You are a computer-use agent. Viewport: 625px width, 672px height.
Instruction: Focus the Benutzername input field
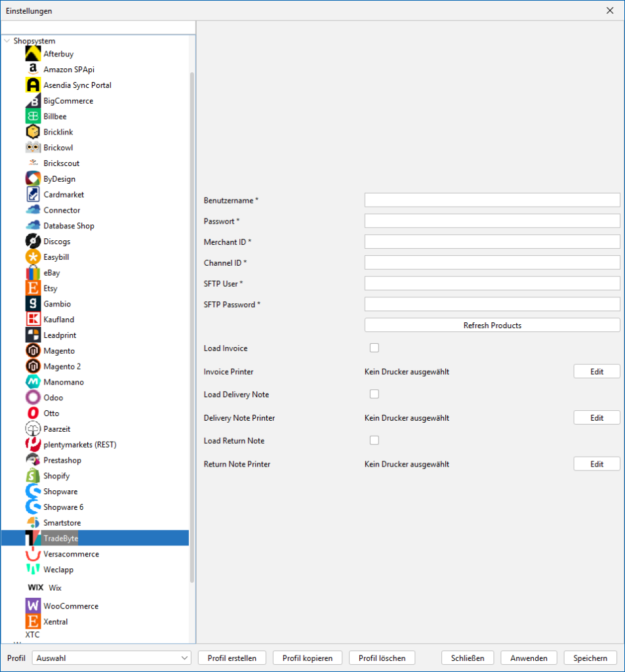[x=492, y=200]
